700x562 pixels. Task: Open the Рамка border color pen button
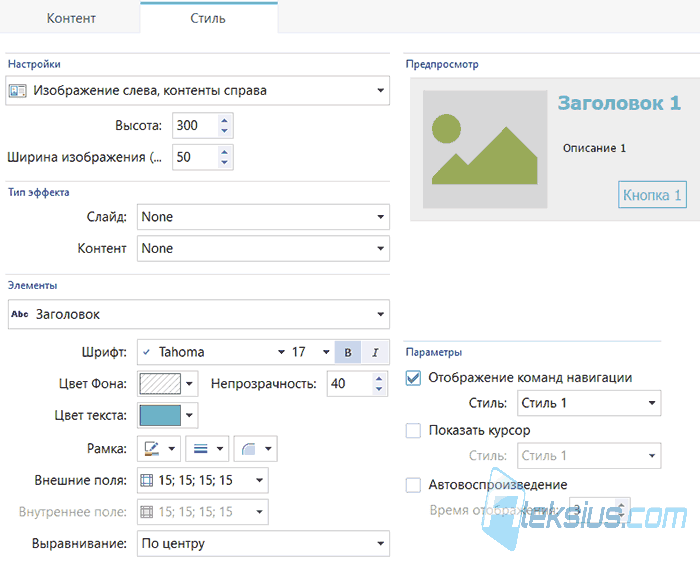[x=159, y=449]
